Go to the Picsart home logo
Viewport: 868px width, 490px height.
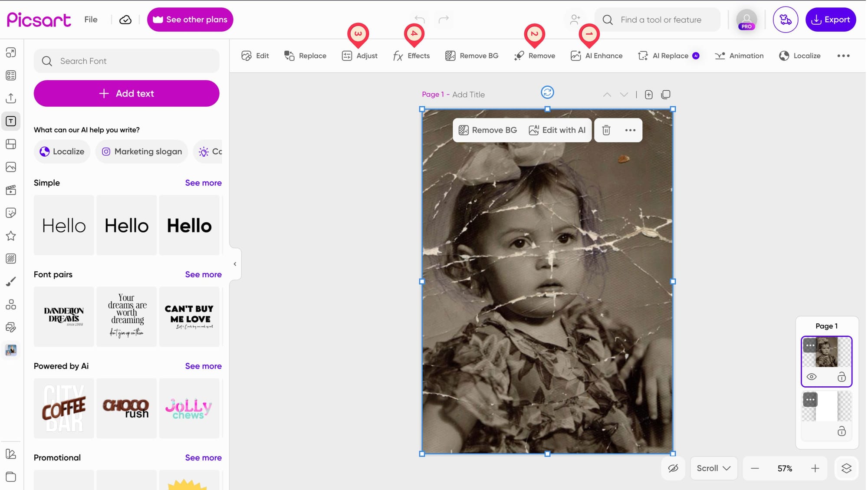39,20
